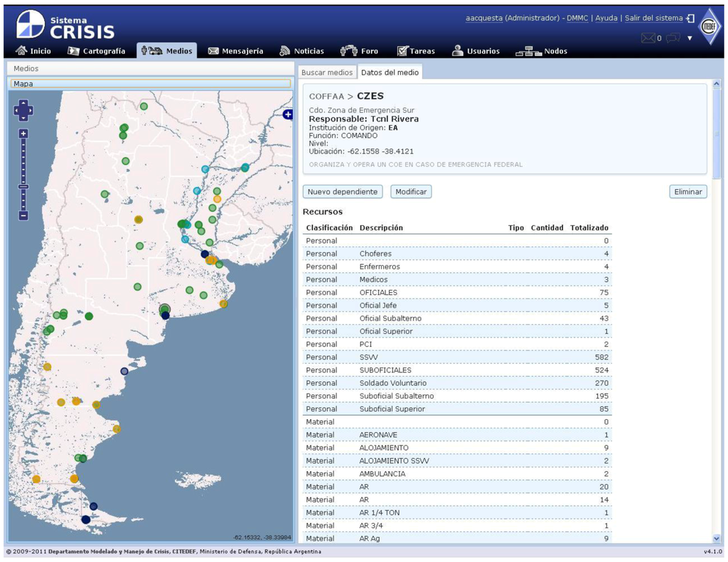Click the Modificar button

point(411,192)
